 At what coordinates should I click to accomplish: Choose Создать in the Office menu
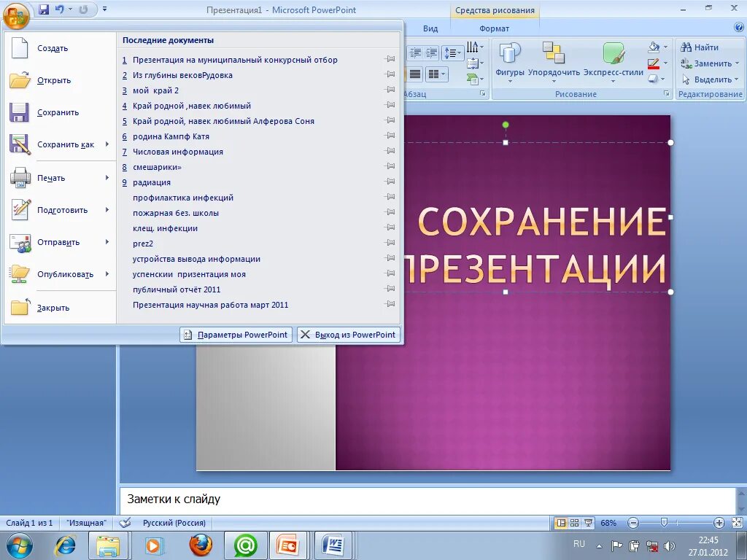coord(60,48)
